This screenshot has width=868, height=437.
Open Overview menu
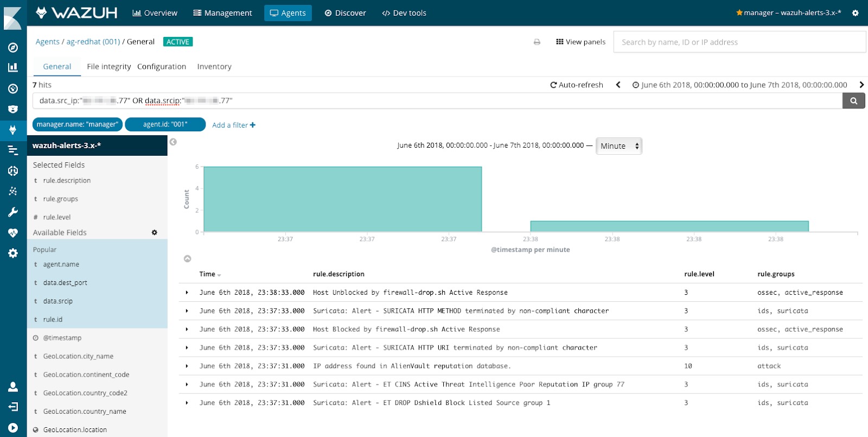coord(155,13)
